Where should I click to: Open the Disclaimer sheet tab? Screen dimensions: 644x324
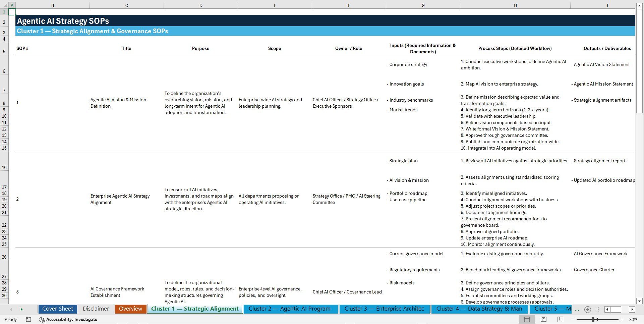click(96, 309)
